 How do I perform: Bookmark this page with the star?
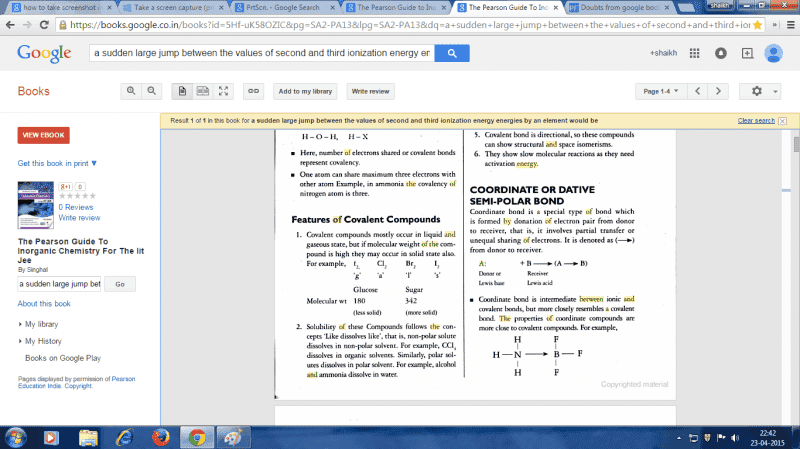coord(758,24)
